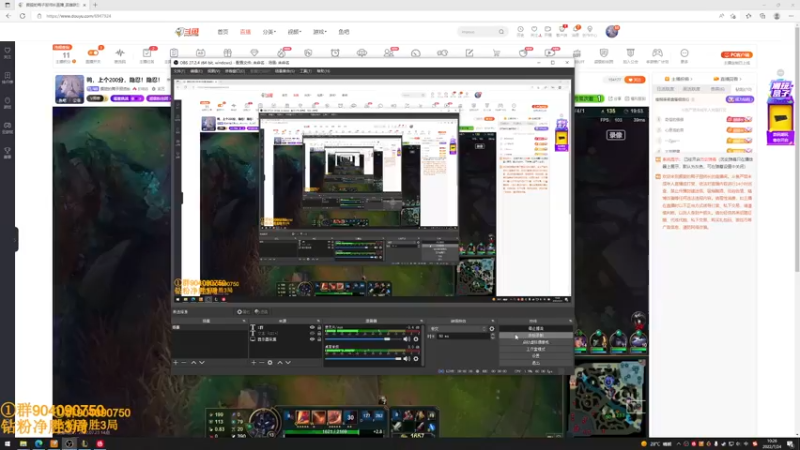Click the trophy icon in left sidebar
This screenshot has width=800, height=450.
[x=7, y=151]
